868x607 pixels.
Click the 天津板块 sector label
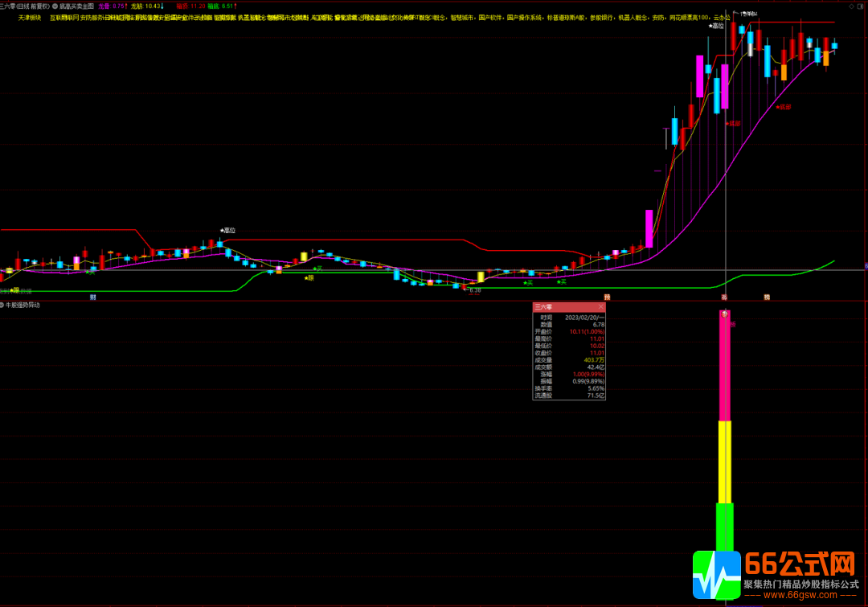[x=30, y=18]
